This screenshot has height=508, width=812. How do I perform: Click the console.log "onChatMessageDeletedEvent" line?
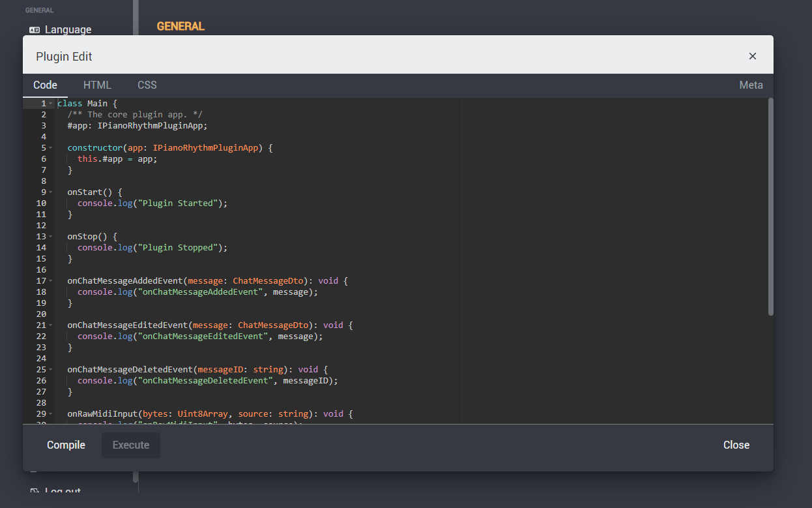coord(208,381)
